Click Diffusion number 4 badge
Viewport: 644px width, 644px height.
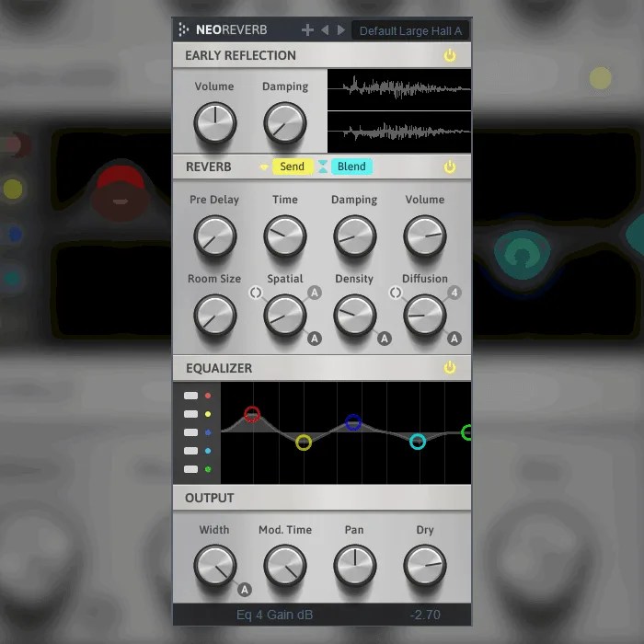click(454, 293)
